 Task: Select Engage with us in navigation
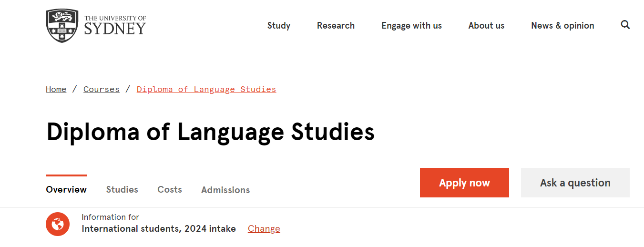click(x=411, y=26)
